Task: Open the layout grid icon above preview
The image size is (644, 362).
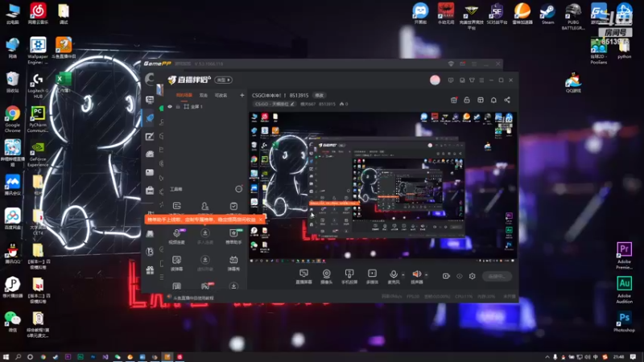Action: (480, 100)
